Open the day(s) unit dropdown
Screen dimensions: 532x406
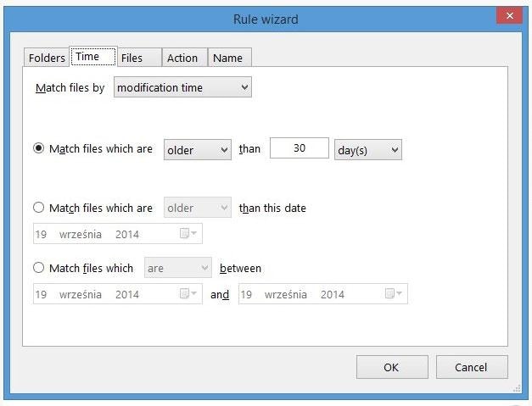[x=367, y=150]
